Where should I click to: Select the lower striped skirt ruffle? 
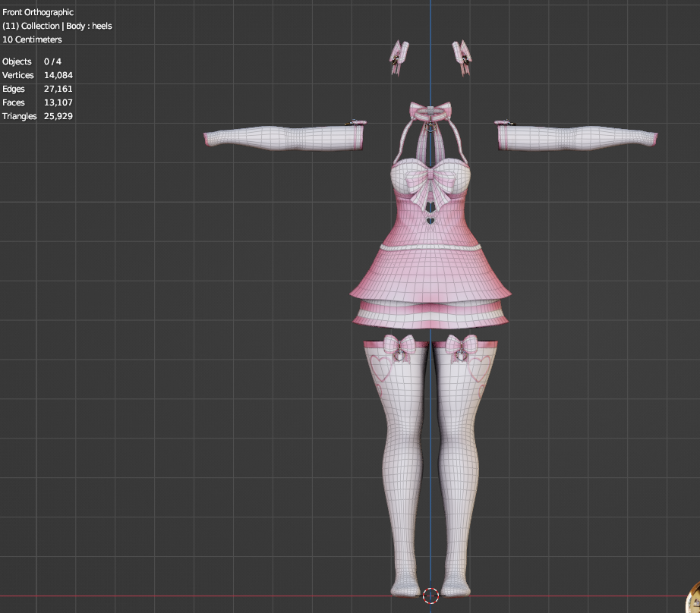(430, 315)
